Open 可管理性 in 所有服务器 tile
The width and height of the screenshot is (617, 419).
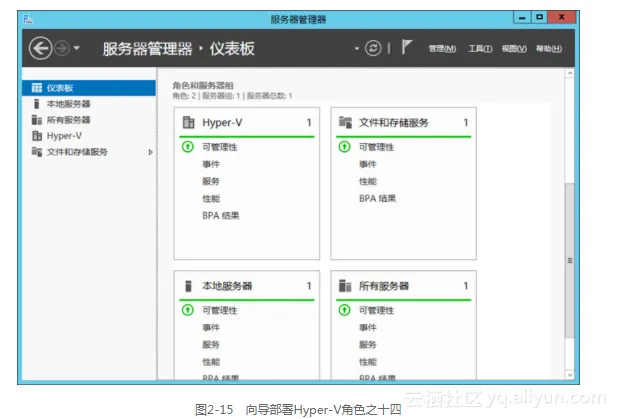point(376,310)
